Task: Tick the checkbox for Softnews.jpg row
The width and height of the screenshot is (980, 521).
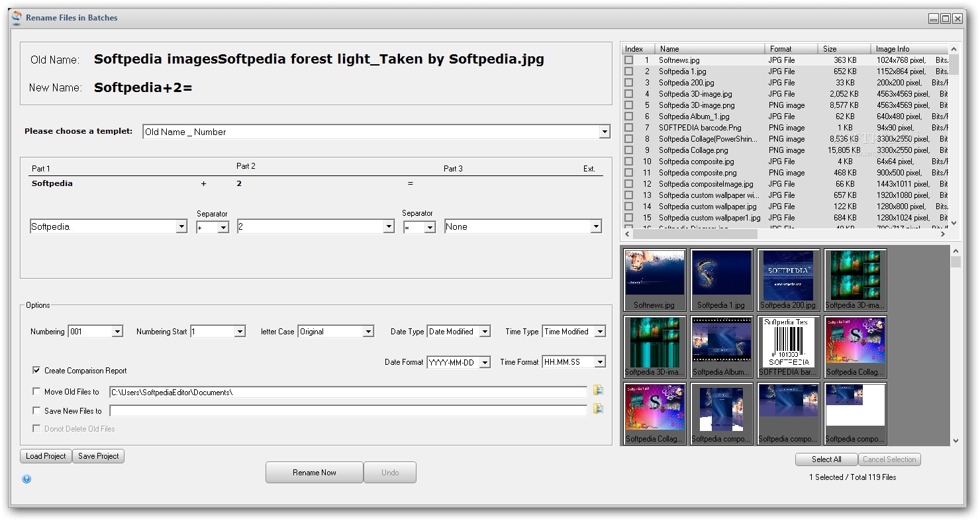Action: (x=629, y=60)
